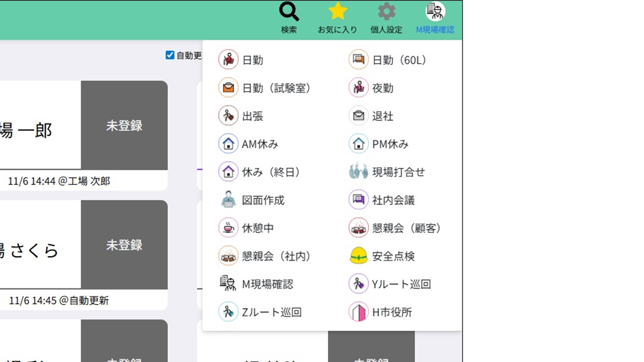Click the search magnifier icon
The height and width of the screenshot is (362, 644).
pos(289,11)
